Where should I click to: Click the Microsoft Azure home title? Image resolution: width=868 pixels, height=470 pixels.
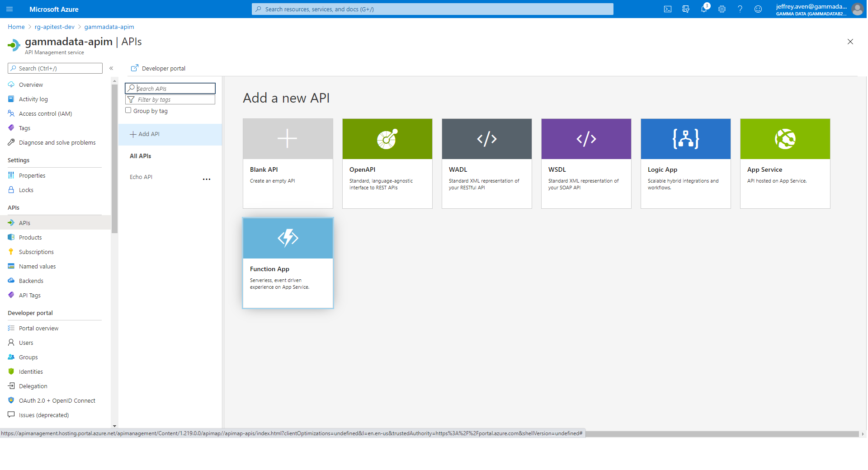pos(54,9)
